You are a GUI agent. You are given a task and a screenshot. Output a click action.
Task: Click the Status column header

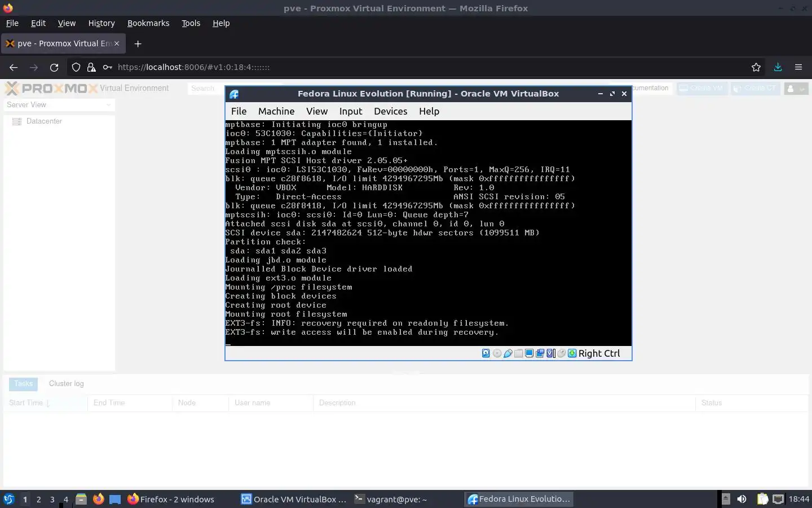click(x=752, y=403)
